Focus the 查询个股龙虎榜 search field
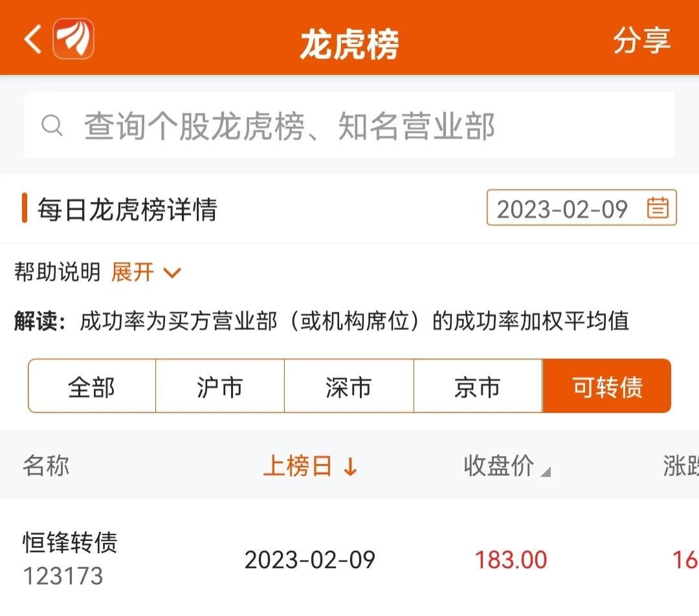This screenshot has height=616, width=699. [349, 126]
